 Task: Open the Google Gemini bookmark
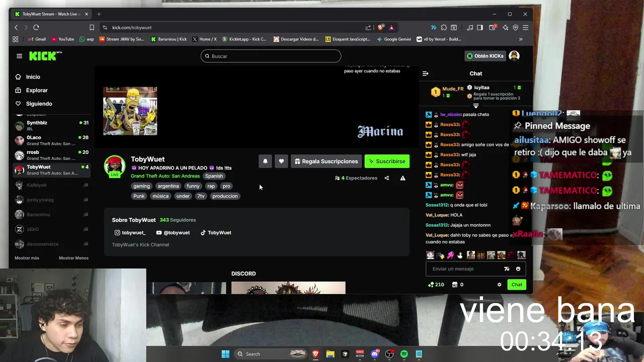[x=394, y=39]
